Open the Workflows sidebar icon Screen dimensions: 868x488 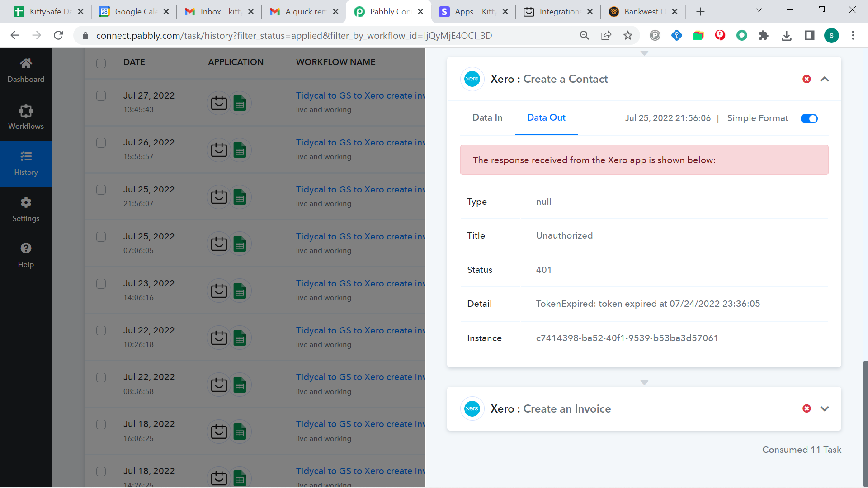point(26,111)
